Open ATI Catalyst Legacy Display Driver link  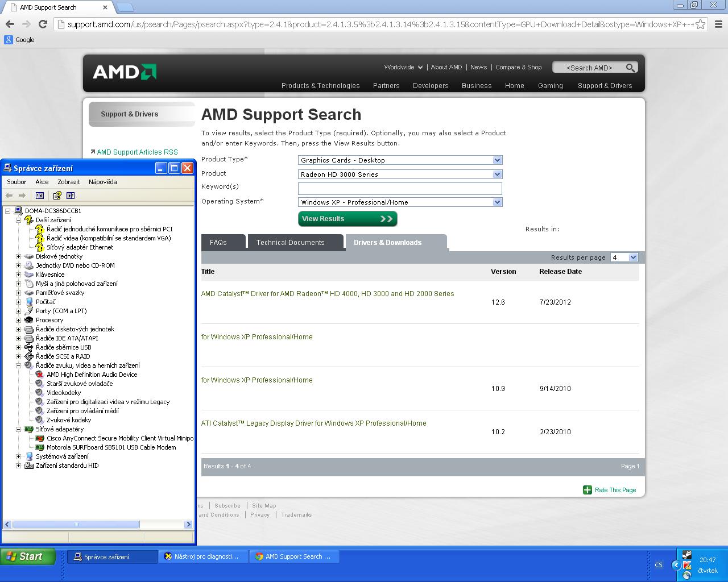coord(313,423)
